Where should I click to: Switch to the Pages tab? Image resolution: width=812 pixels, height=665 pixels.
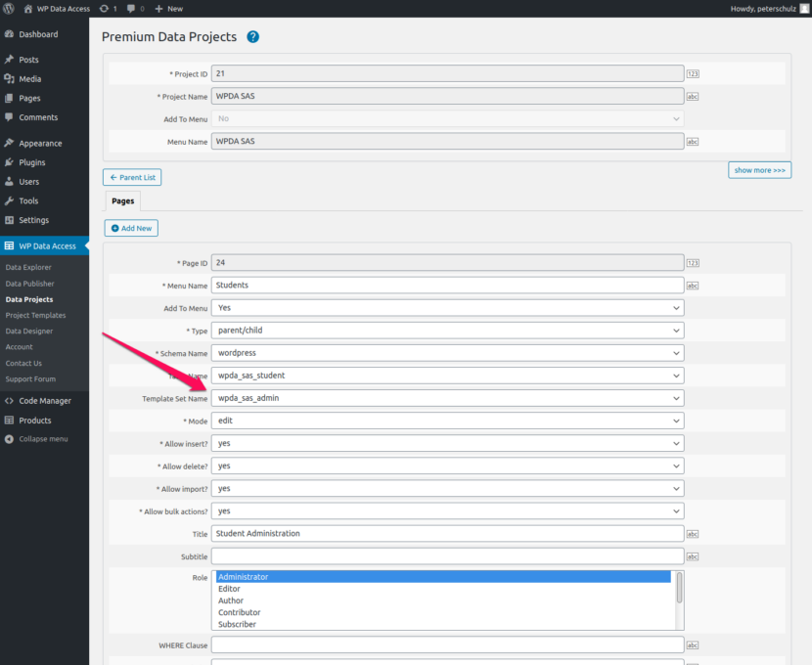tap(122, 200)
